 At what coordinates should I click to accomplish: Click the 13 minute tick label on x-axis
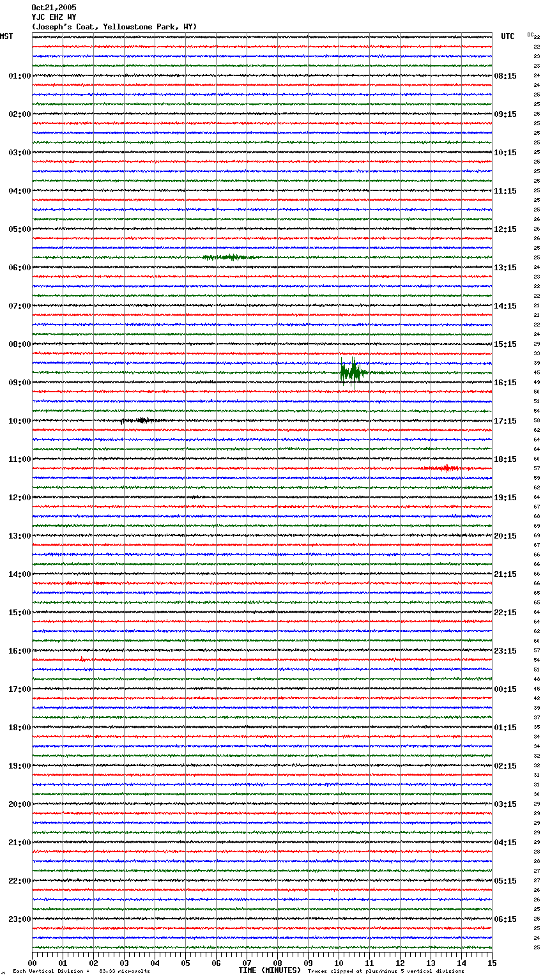[431, 963]
